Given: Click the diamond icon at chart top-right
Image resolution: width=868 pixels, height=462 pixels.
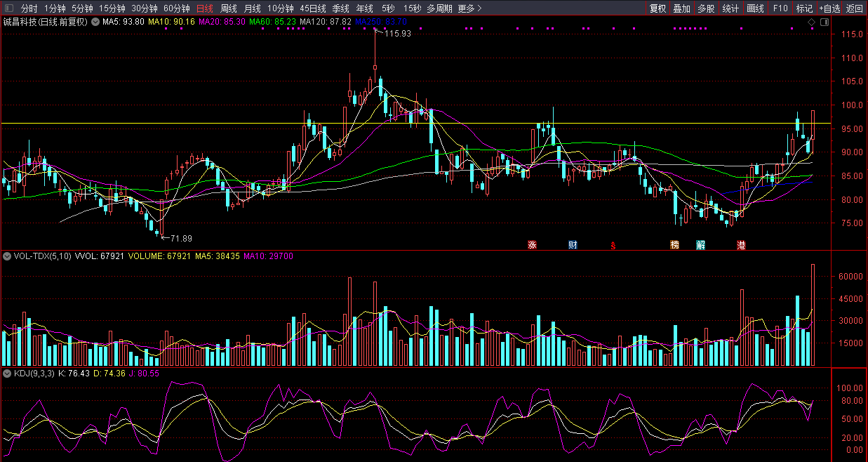Looking at the screenshot, I should pos(811,22).
